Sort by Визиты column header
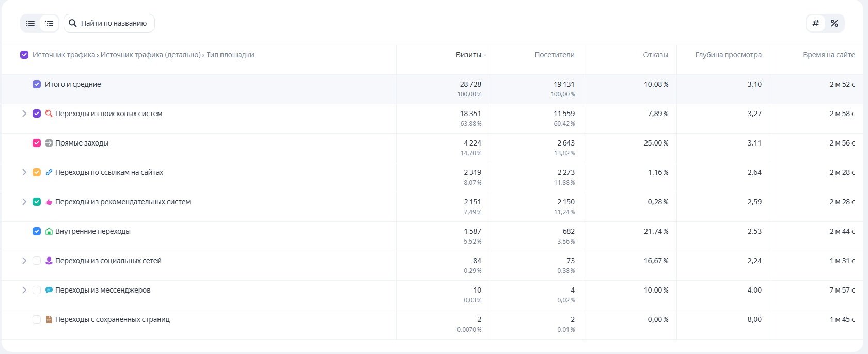The image size is (868, 354). click(x=468, y=55)
